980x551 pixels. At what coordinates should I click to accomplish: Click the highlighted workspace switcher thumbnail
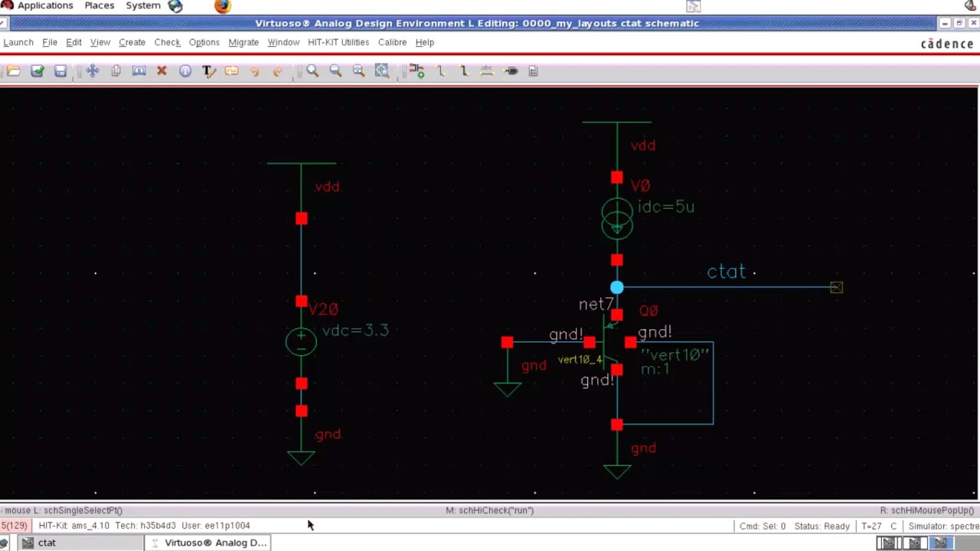coord(942,543)
